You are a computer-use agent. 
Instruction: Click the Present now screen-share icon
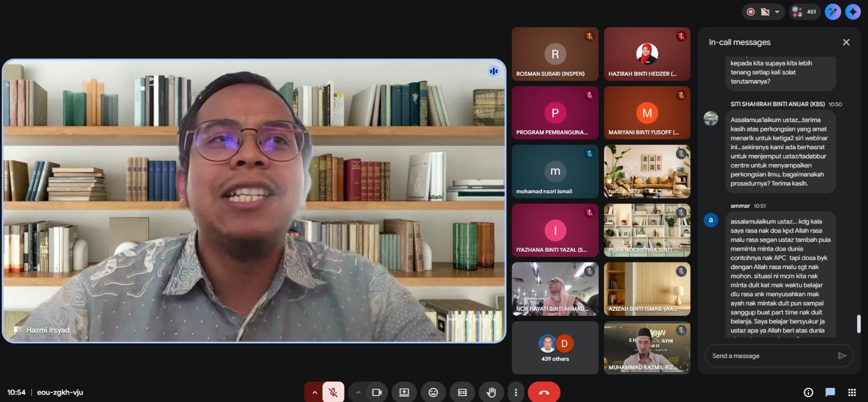404,392
